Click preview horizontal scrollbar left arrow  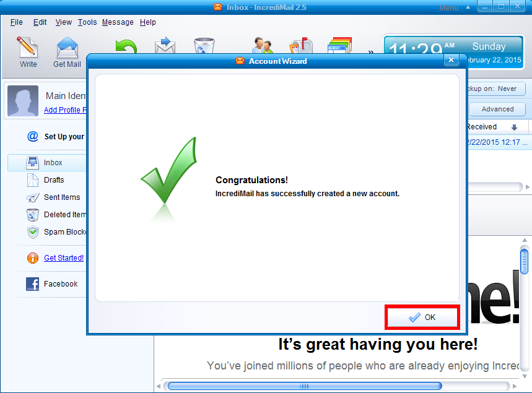[x=159, y=386]
